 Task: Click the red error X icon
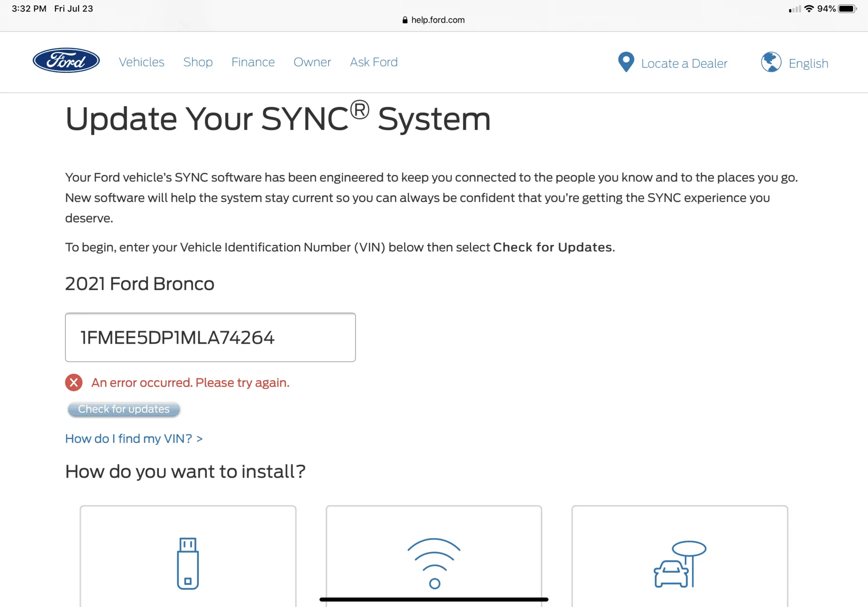(74, 382)
